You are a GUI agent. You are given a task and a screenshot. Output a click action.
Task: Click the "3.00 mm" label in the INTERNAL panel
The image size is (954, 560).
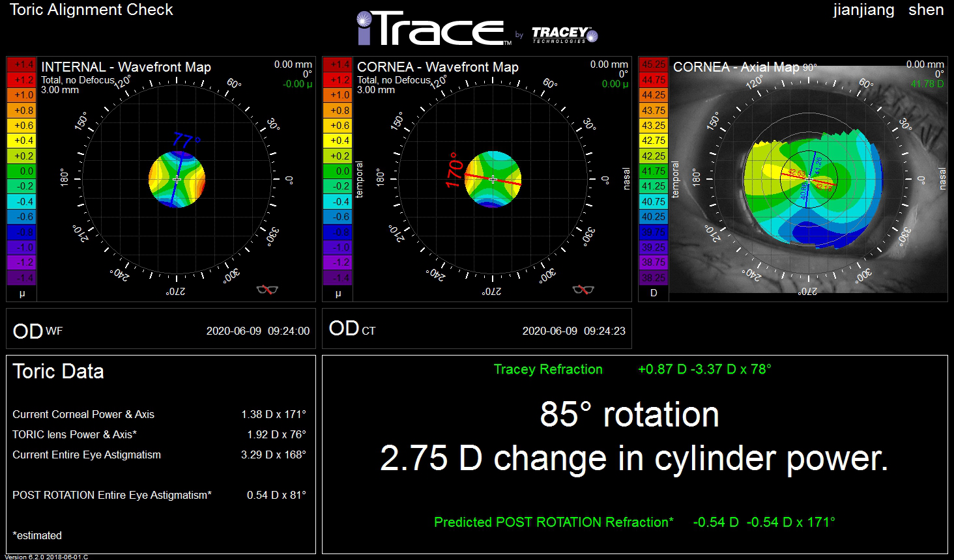click(60, 90)
